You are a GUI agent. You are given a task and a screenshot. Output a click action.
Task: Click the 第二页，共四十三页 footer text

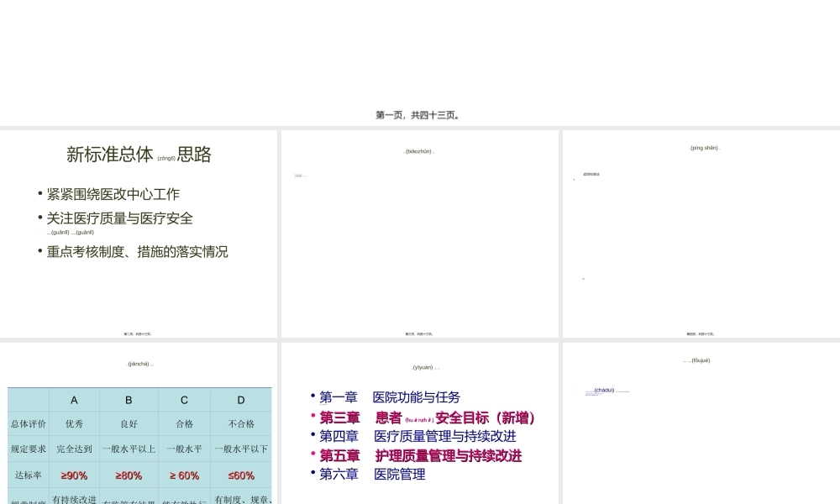coord(139,333)
